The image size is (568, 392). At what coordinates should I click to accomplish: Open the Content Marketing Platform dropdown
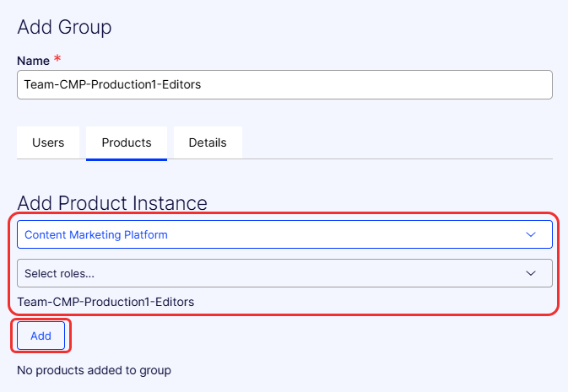[x=284, y=234]
